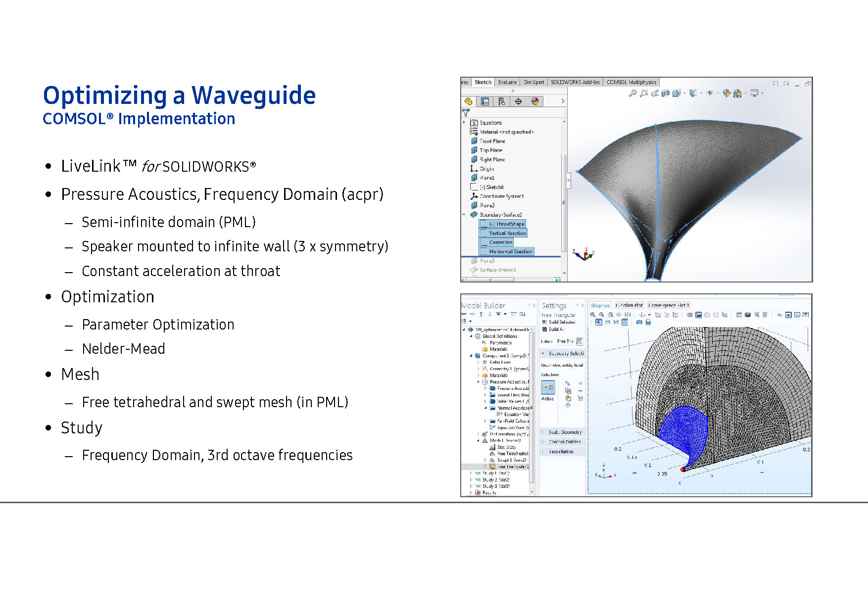868x614 pixels.
Task: Switch to the Function Plot tab
Action: coord(629,305)
